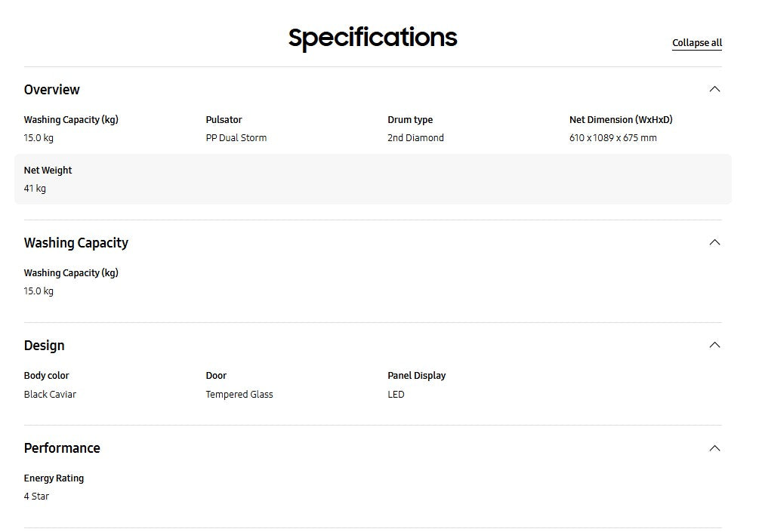Click the PP Dual Storm value
Viewport: 762px width, 532px height.
pos(236,138)
